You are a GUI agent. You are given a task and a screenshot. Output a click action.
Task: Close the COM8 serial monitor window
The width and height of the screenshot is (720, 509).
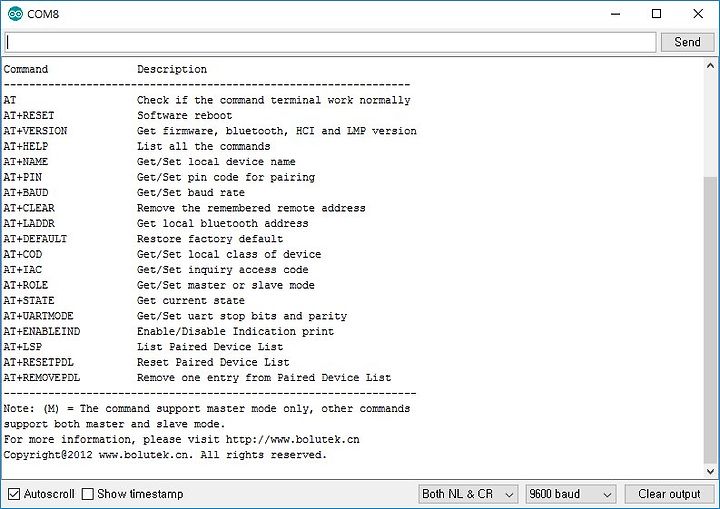click(x=698, y=14)
